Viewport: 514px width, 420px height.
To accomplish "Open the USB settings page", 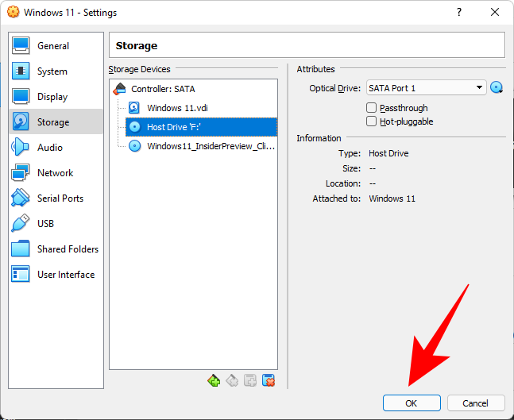I will point(46,224).
